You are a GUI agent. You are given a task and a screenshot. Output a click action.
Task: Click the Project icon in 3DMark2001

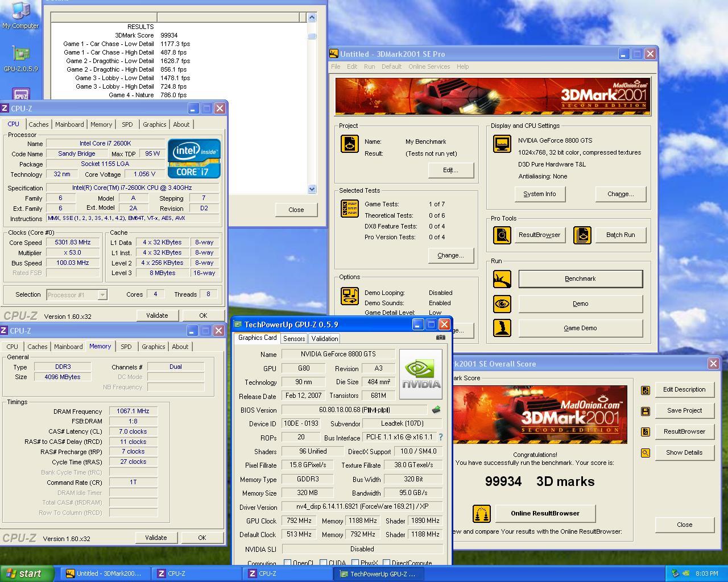click(349, 144)
